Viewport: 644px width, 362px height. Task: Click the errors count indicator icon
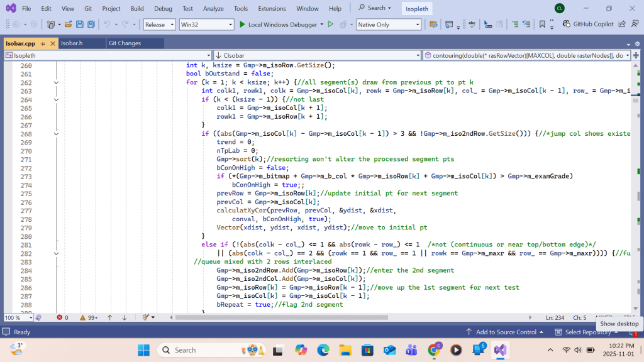click(x=60, y=317)
